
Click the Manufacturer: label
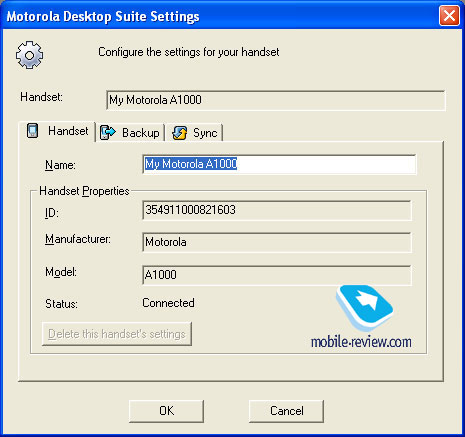tap(78, 239)
